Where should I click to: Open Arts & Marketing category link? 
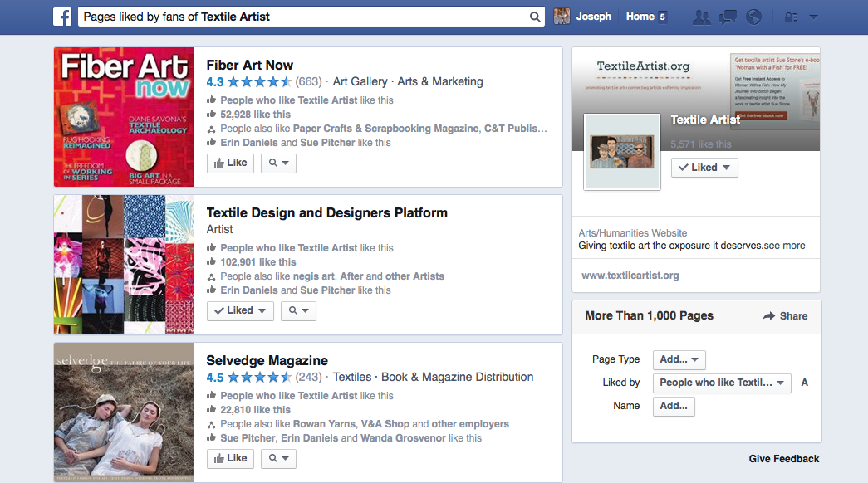pyautogui.click(x=440, y=82)
